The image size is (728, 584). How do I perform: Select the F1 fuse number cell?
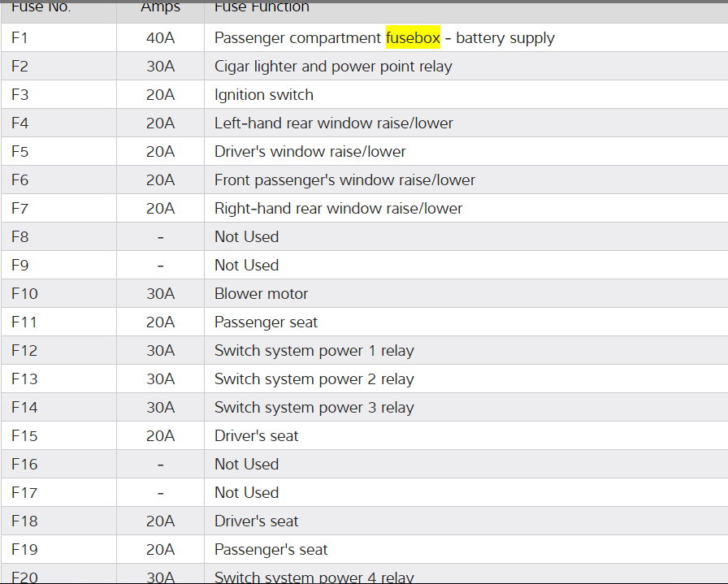(20, 38)
